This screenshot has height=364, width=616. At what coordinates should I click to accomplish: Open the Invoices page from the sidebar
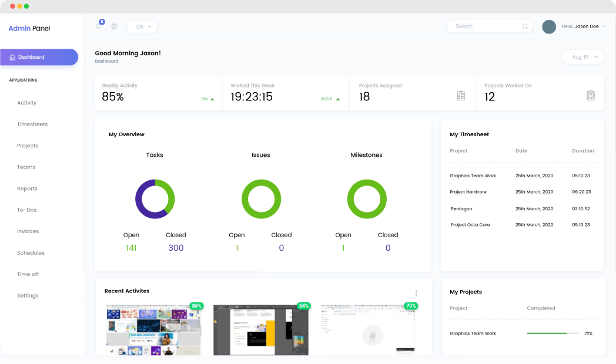28,231
